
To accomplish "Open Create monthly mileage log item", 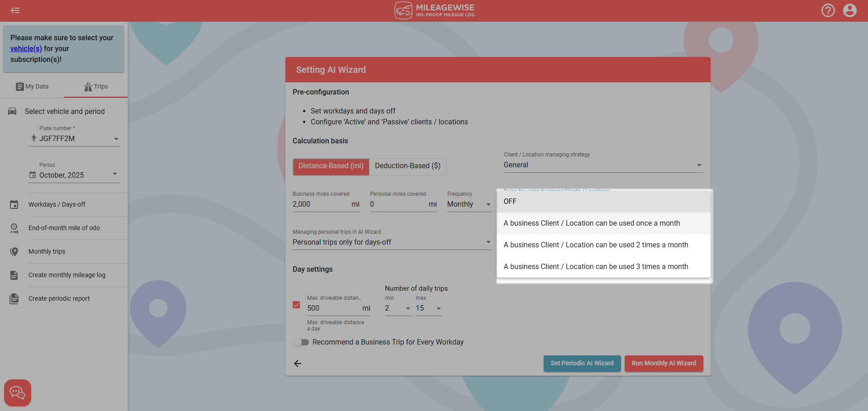I will [x=67, y=275].
